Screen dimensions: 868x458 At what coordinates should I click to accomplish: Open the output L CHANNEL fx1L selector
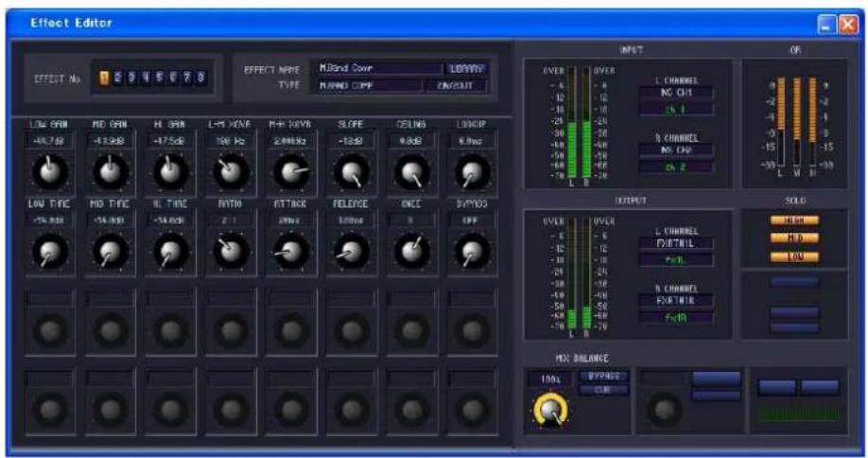[676, 259]
